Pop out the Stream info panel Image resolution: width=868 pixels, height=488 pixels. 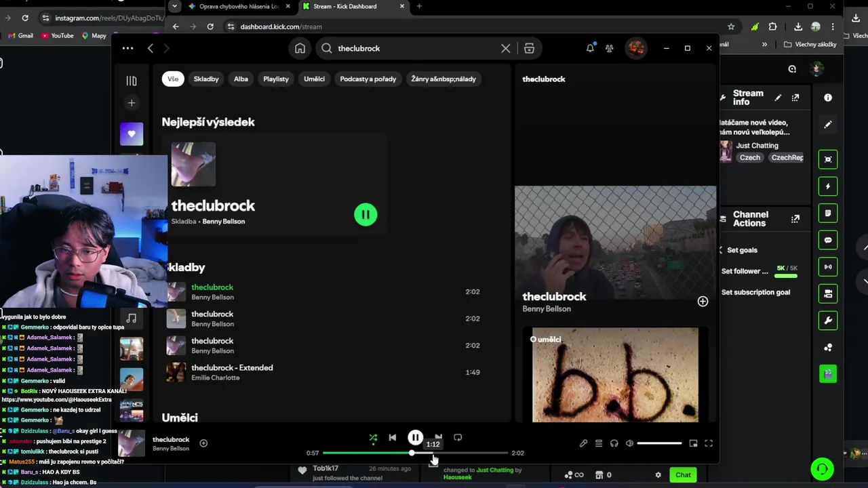click(x=795, y=98)
